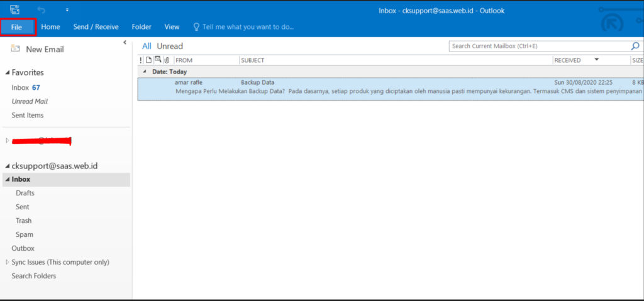
Task: Click the RECEIVED sort direction arrow
Action: [x=596, y=60]
